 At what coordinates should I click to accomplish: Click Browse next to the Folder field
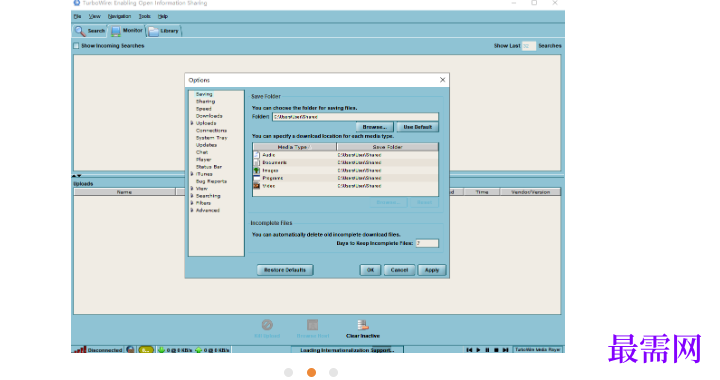coord(375,127)
